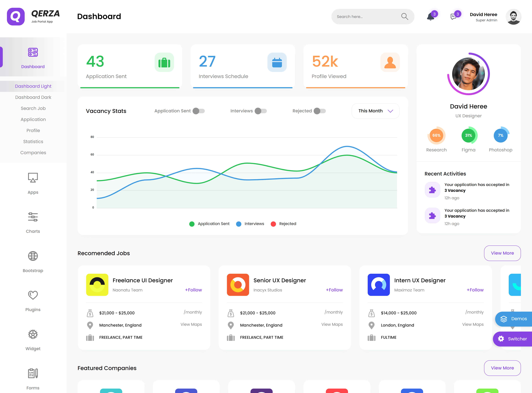Click the green briefcase Application Sent icon
The height and width of the screenshot is (393, 532).
tap(164, 62)
